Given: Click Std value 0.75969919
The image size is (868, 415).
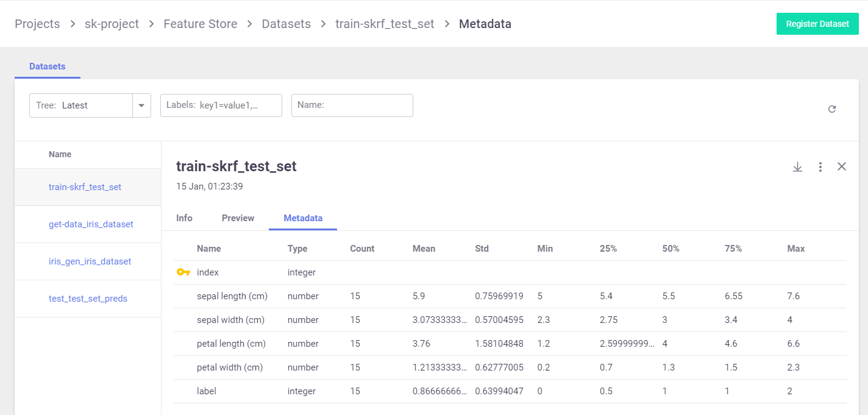Looking at the screenshot, I should 499,296.
